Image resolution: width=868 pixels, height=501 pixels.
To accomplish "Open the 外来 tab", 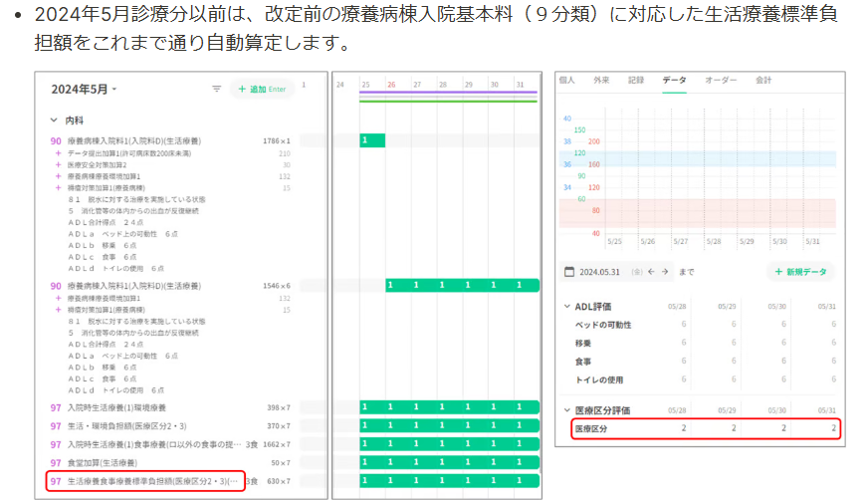I will (601, 81).
